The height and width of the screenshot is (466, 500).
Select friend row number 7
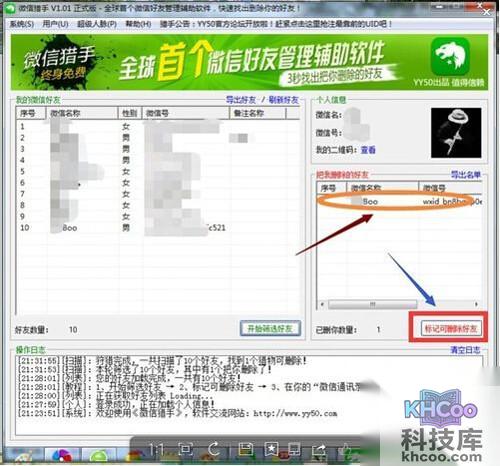158,194
